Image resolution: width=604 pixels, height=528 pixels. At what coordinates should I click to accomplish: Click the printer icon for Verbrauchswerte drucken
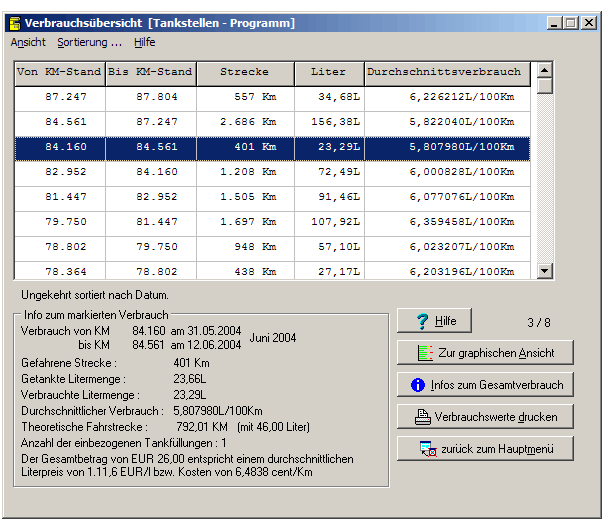pyautogui.click(x=421, y=417)
